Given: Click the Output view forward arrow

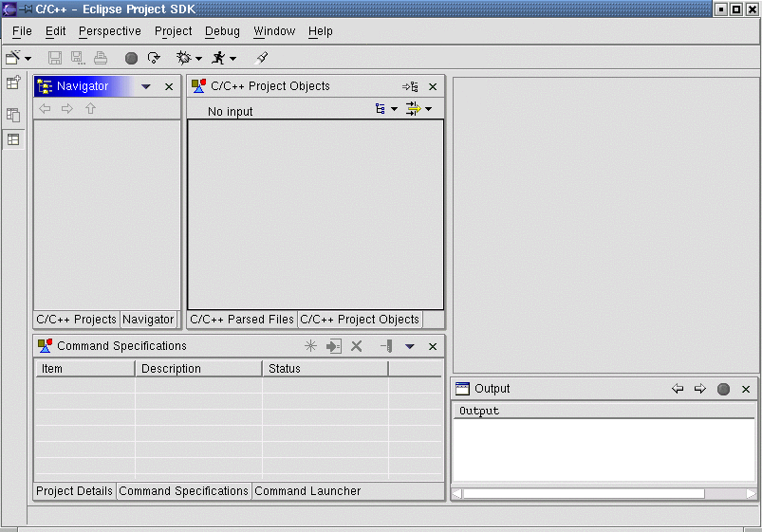Looking at the screenshot, I should pos(700,389).
